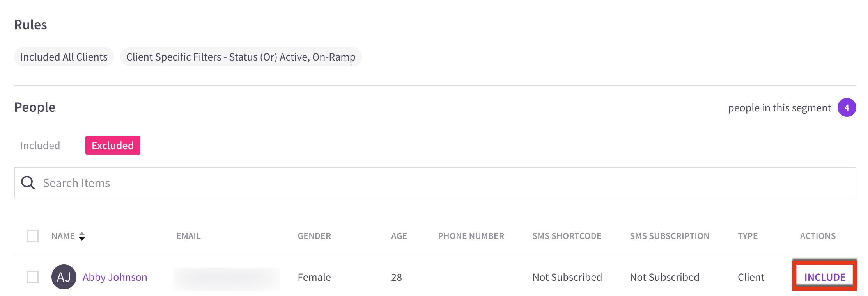The width and height of the screenshot is (868, 296).
Task: Click the SMS SHORTCODE column header
Action: click(567, 236)
